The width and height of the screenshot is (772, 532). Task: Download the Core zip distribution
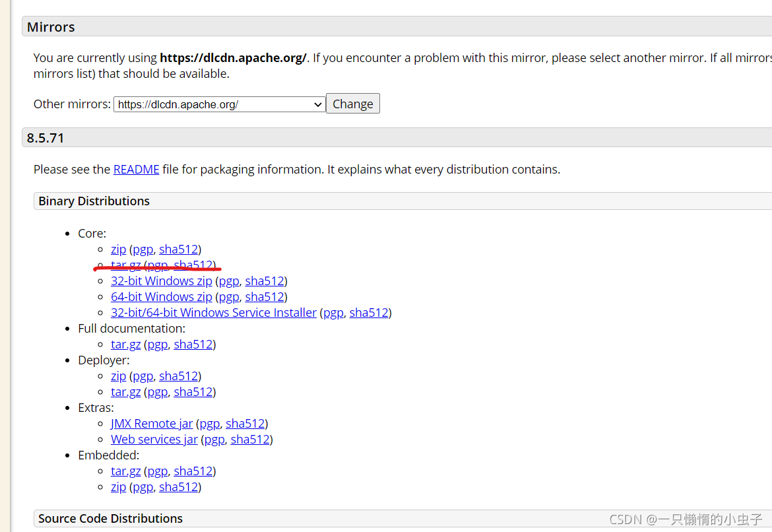[118, 249]
